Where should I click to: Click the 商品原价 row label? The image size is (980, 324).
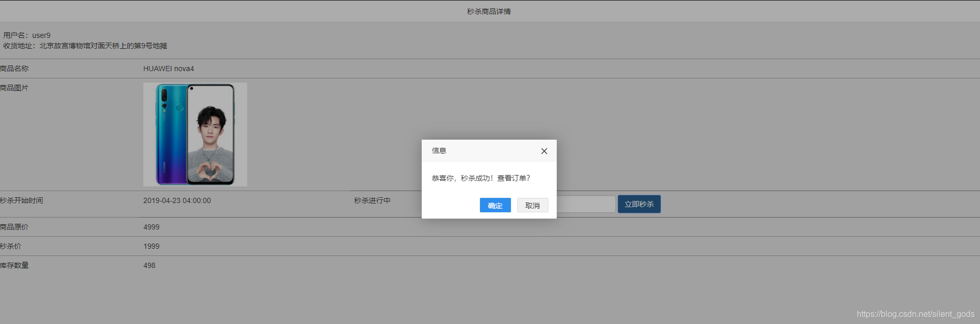15,227
